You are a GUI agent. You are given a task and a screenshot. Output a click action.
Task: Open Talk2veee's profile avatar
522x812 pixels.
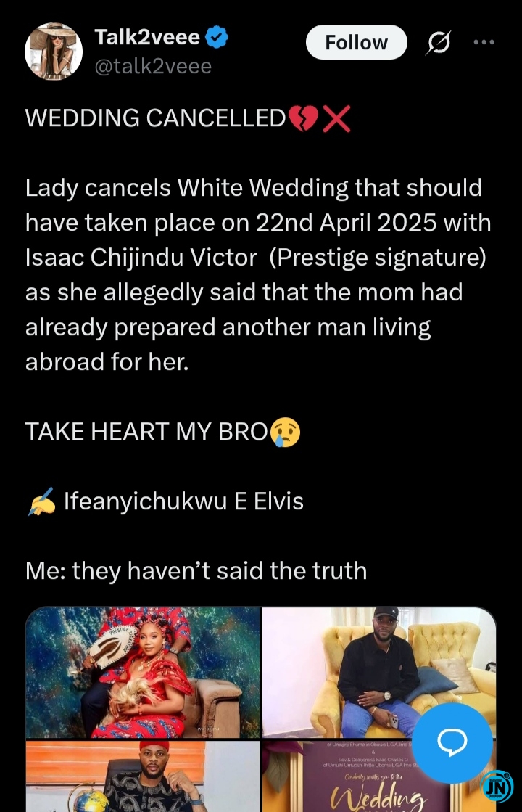click(54, 52)
